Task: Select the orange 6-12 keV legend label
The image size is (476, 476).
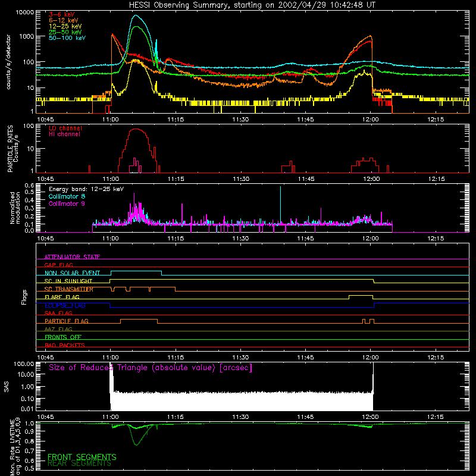Action: point(64,20)
